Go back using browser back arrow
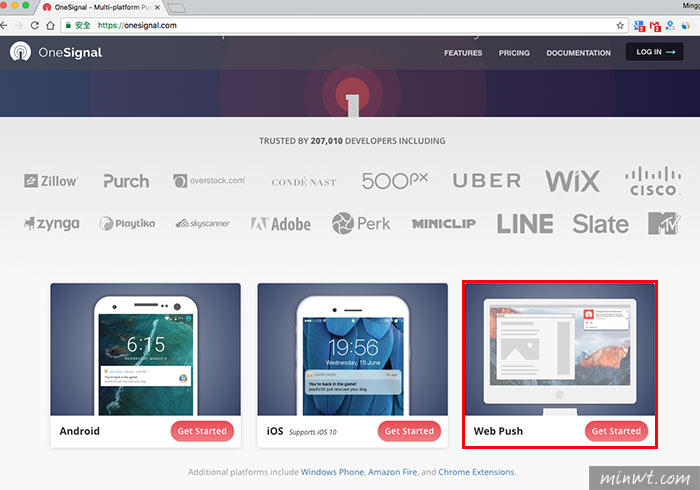Viewport: 700px width, 490px height. point(4,25)
